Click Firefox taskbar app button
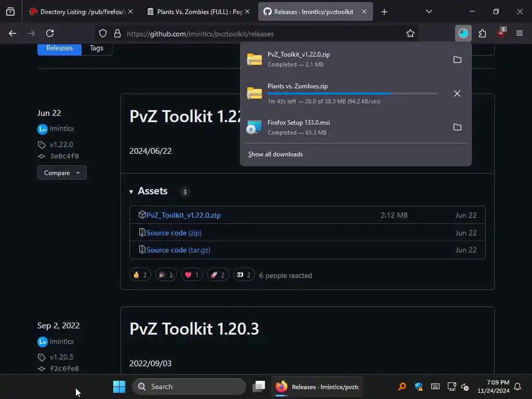Viewport: 532px width, 399px height. [317, 387]
